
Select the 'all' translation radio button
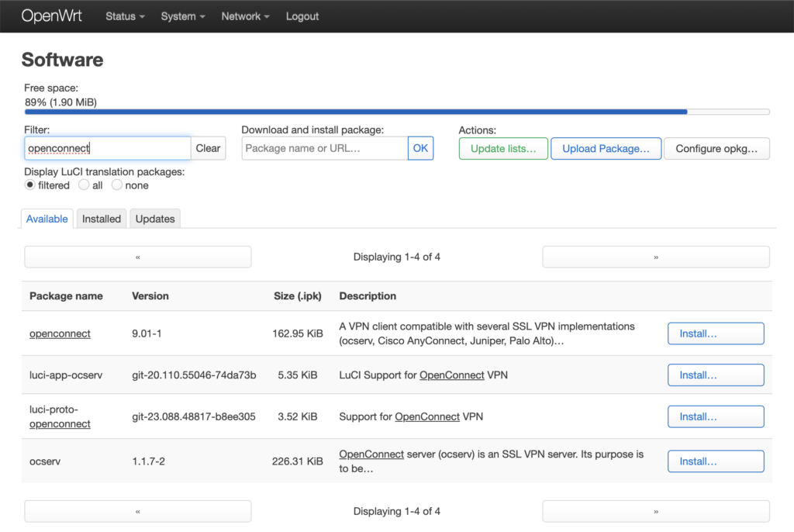point(84,185)
